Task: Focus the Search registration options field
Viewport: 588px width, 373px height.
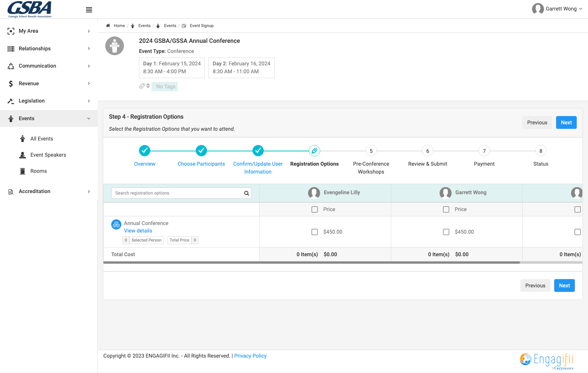Action: pyautogui.click(x=181, y=193)
